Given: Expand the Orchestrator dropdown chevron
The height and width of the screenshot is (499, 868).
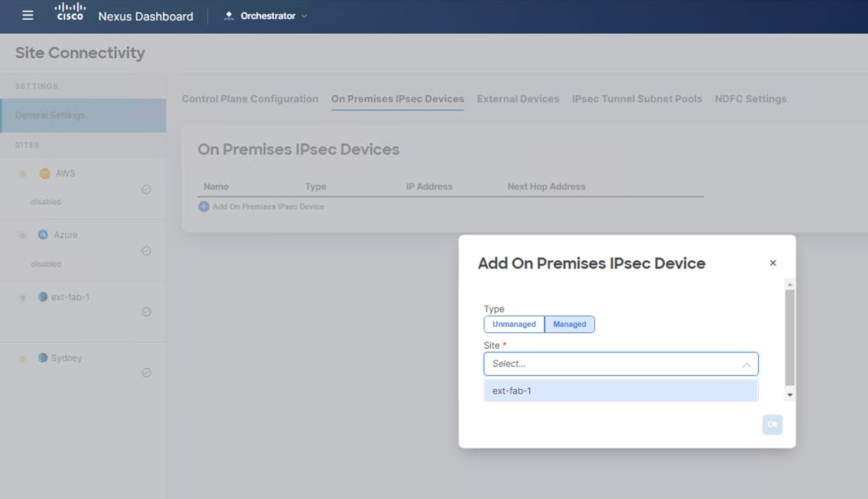Looking at the screenshot, I should point(304,16).
